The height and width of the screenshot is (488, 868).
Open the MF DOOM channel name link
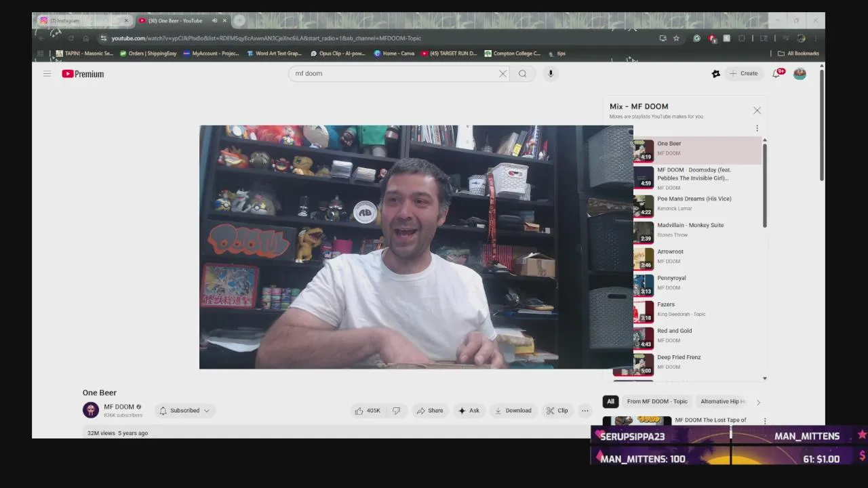coord(119,407)
